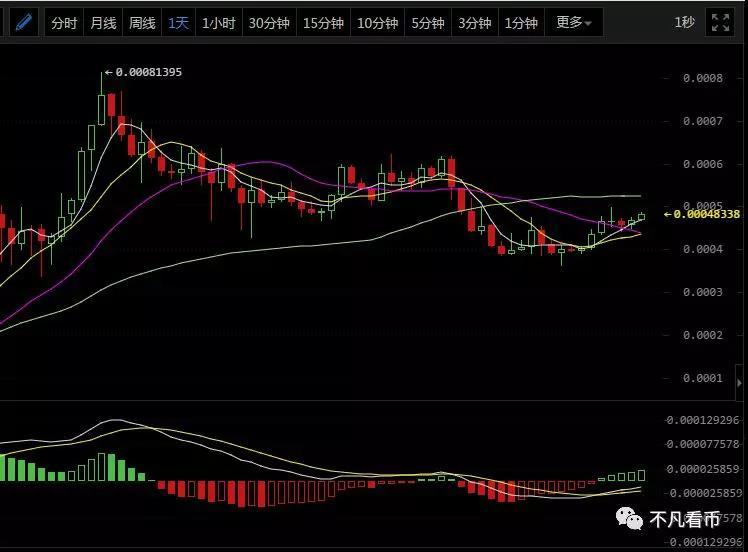
Task: Click the 0.0008 price axis label
Action: [703, 78]
